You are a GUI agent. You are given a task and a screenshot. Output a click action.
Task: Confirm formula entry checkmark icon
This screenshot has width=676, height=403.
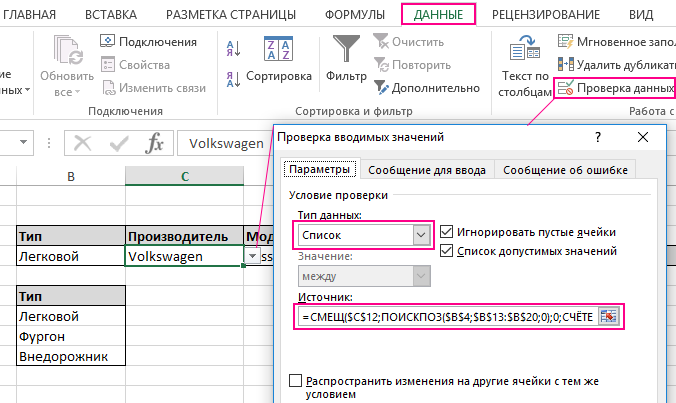pyautogui.click(x=119, y=143)
